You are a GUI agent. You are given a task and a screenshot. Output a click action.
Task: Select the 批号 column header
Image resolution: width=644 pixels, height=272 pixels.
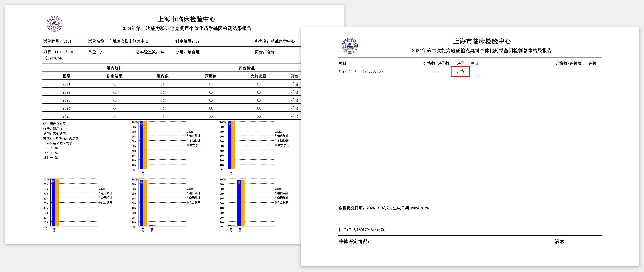coord(67,76)
